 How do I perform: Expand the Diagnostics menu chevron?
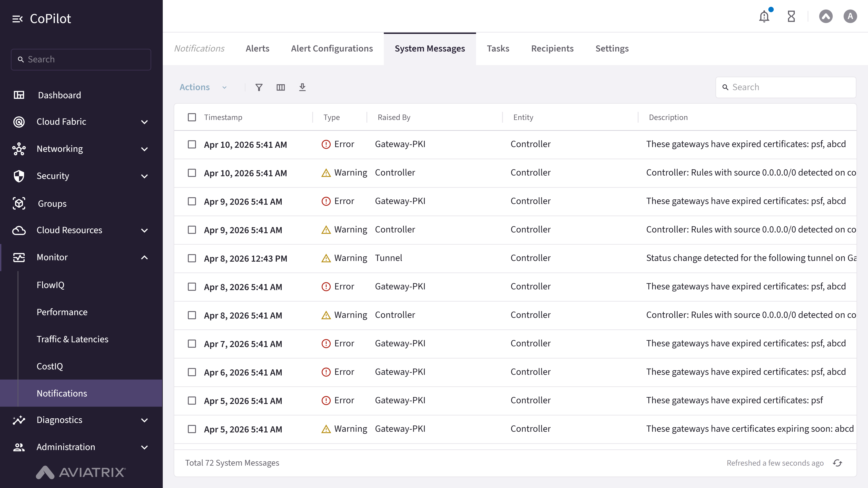145,420
